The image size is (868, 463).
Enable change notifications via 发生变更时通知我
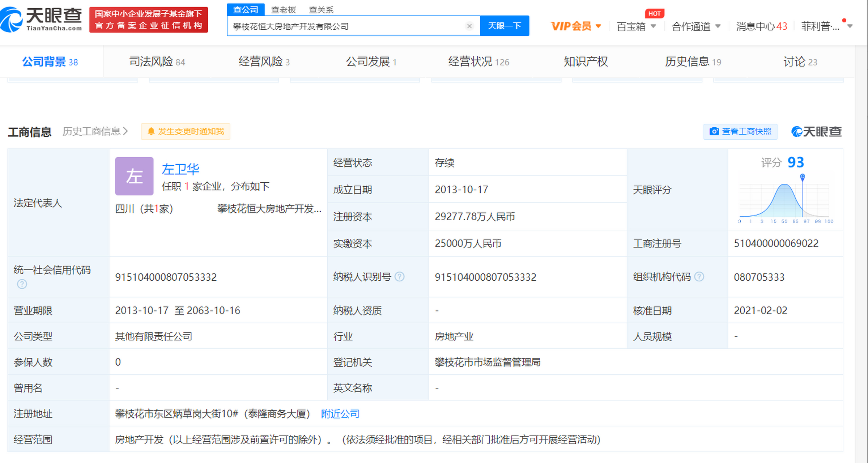coord(185,132)
